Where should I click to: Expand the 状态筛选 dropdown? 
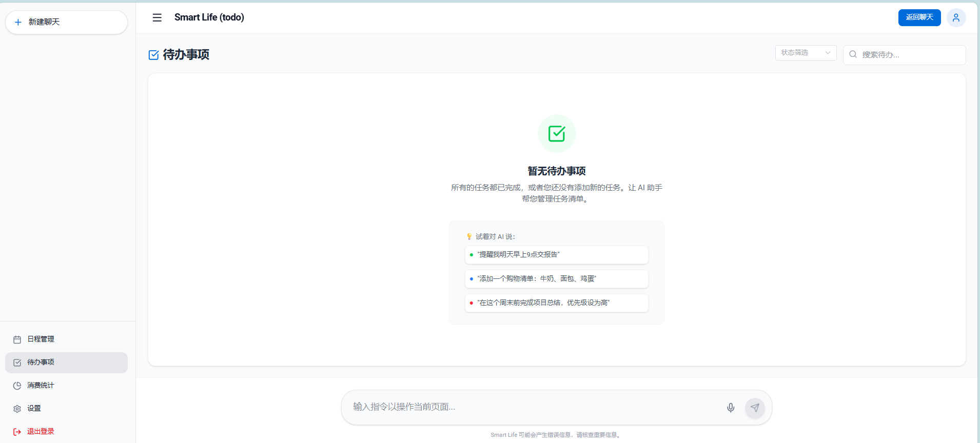coord(806,53)
